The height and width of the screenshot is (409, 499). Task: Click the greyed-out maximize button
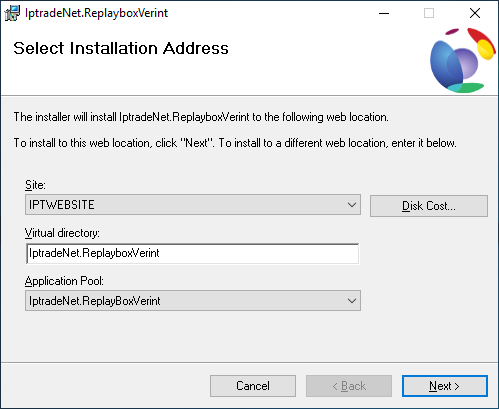[429, 13]
